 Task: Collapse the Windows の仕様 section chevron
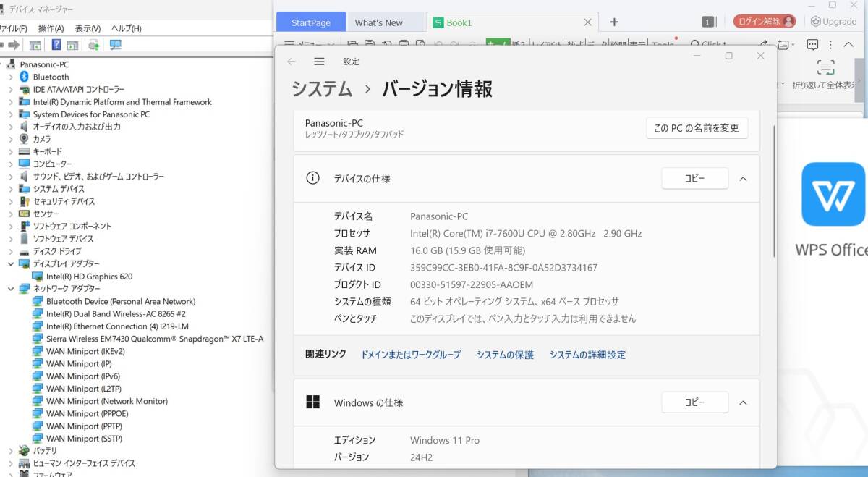click(743, 402)
